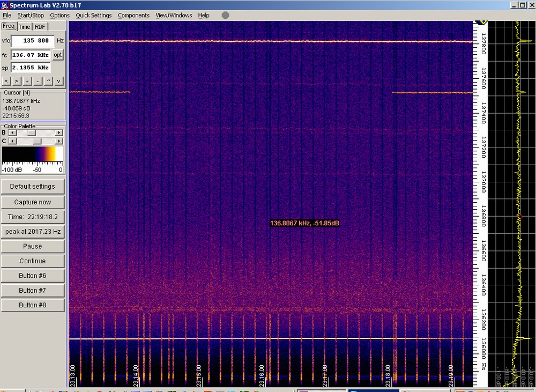Switch to the RDF tab
This screenshot has height=392, width=536.
40,27
